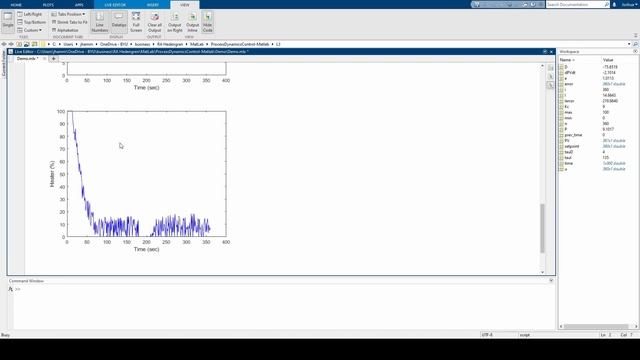
Task: Toggle Alphabetize document tabs
Action: (65, 30)
